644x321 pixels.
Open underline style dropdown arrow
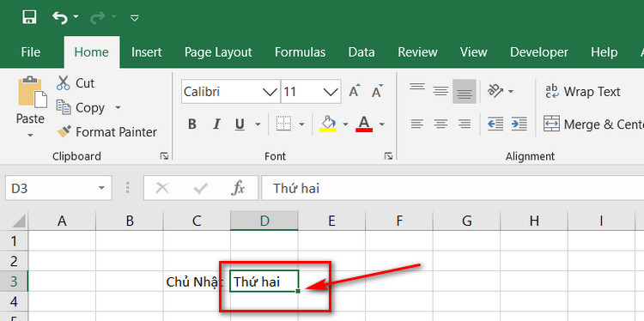point(258,124)
